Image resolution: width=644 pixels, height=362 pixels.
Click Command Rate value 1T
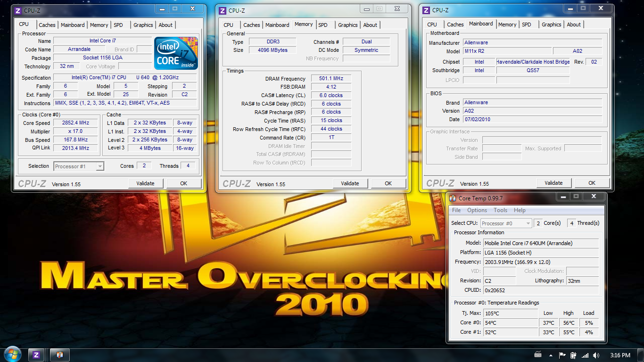click(331, 138)
